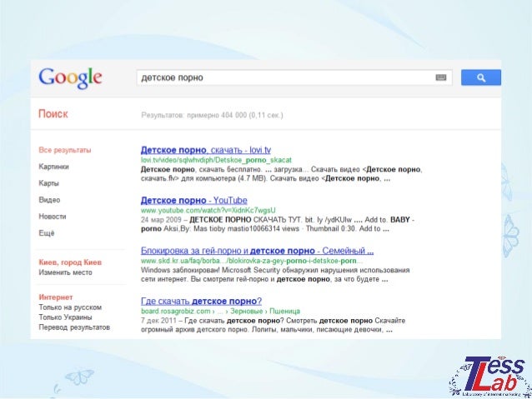The width and height of the screenshot is (532, 399).
Task: Open the on-screen keyboard icon in search box
Action: [441, 77]
